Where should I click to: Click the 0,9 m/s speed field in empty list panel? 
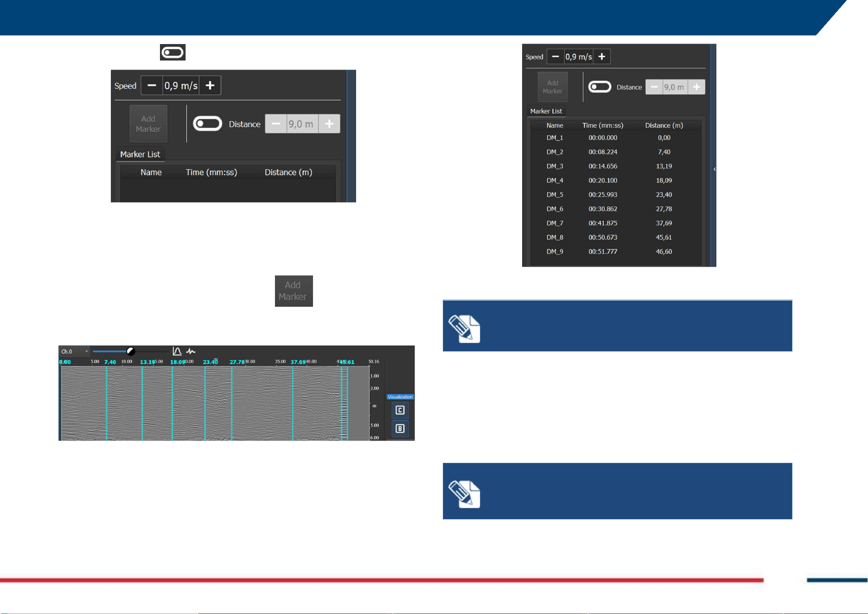click(181, 86)
